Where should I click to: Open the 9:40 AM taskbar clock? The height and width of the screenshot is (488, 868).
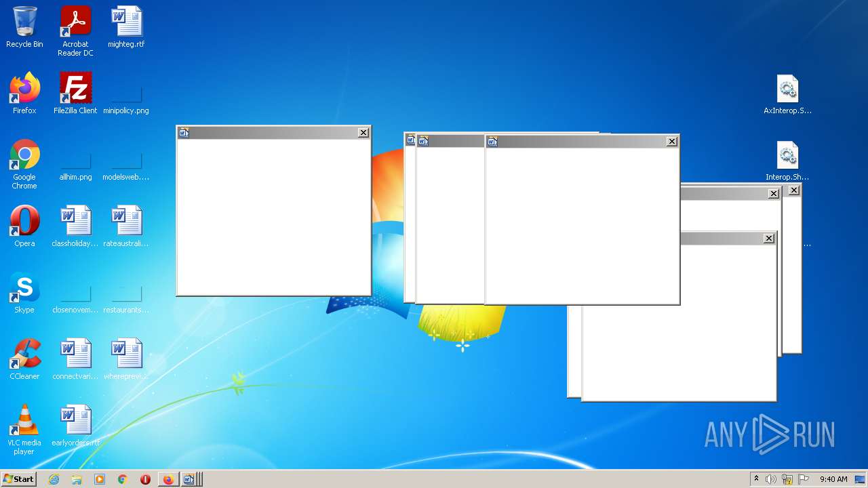[x=833, y=479]
